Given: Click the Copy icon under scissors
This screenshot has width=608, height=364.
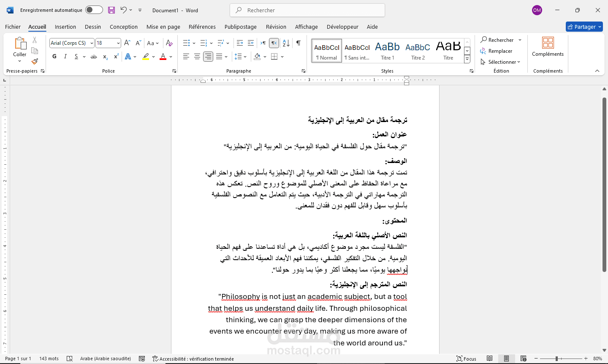Looking at the screenshot, I should pyautogui.click(x=35, y=51).
